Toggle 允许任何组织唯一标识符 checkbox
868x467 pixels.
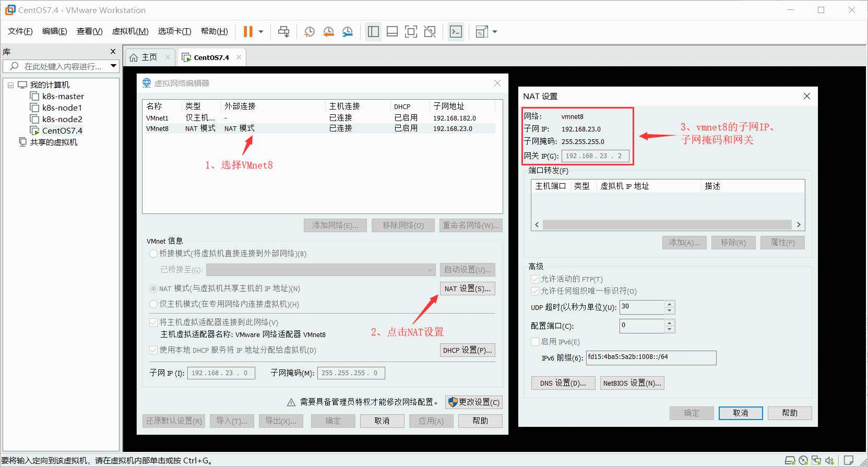[x=535, y=291]
